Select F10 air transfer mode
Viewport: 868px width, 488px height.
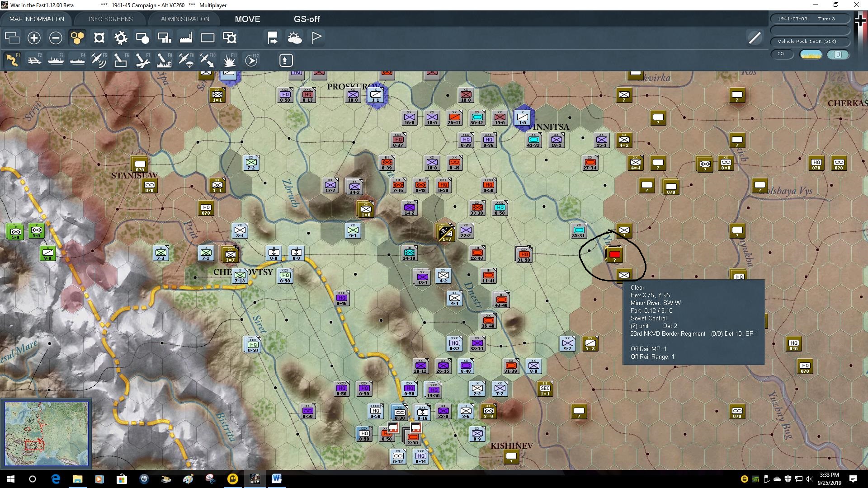pos(208,60)
